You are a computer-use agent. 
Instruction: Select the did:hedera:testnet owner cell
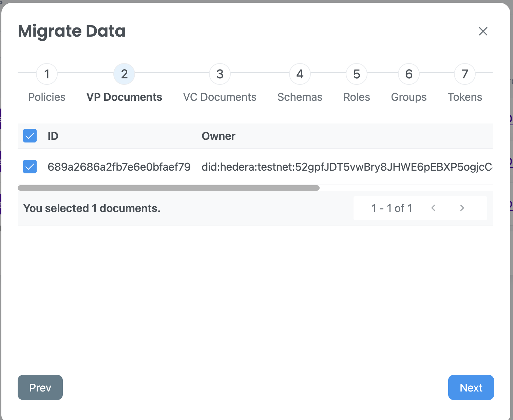[x=346, y=167]
